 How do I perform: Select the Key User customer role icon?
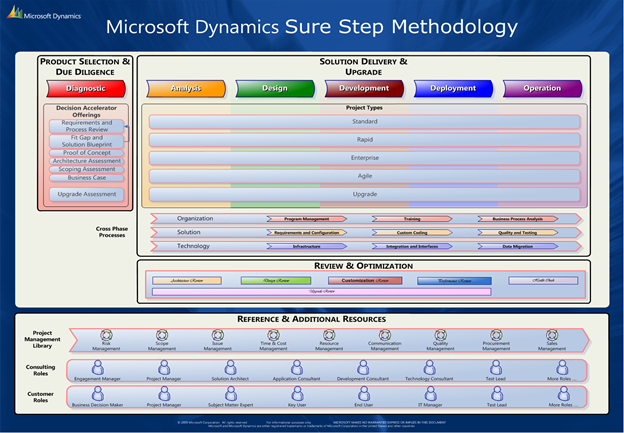pos(297,394)
